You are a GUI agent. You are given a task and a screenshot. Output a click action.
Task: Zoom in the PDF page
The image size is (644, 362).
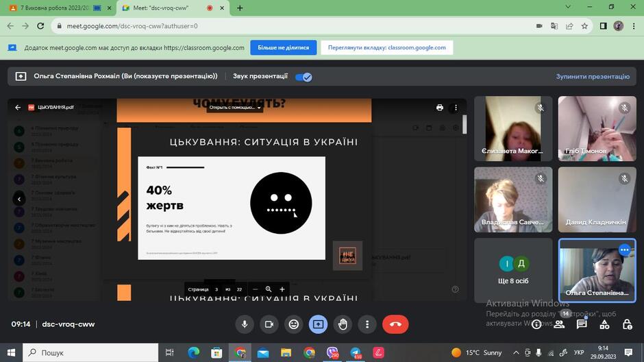[282, 289]
